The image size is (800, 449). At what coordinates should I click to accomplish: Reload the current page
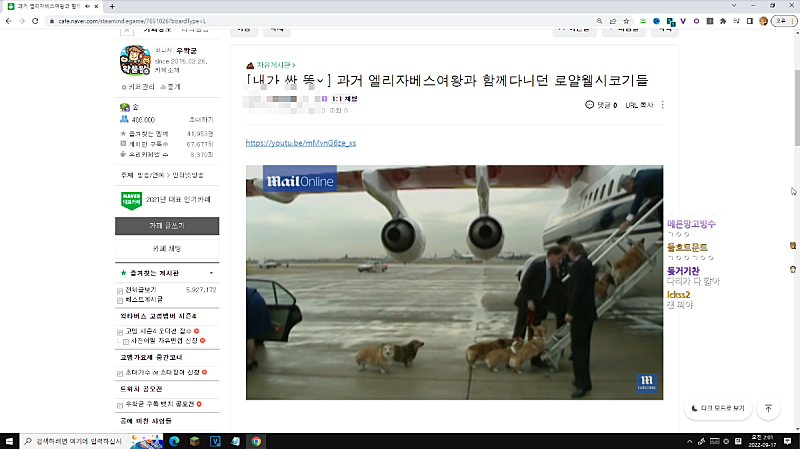35,21
